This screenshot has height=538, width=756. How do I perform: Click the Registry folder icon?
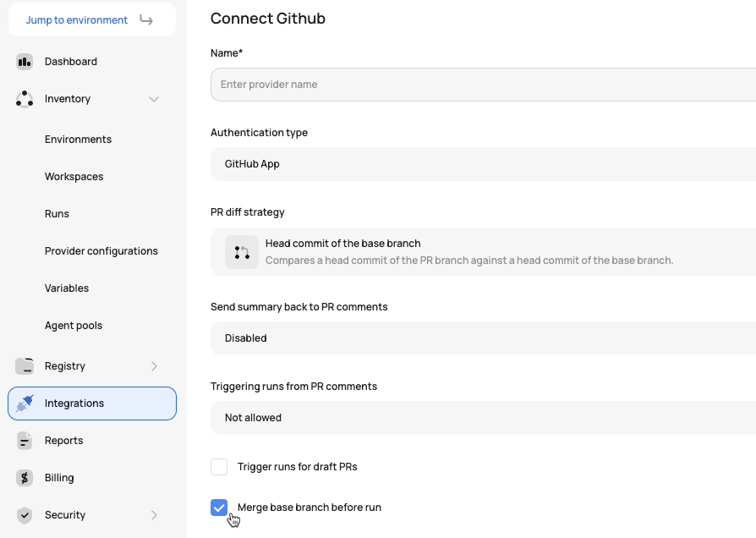click(x=25, y=366)
